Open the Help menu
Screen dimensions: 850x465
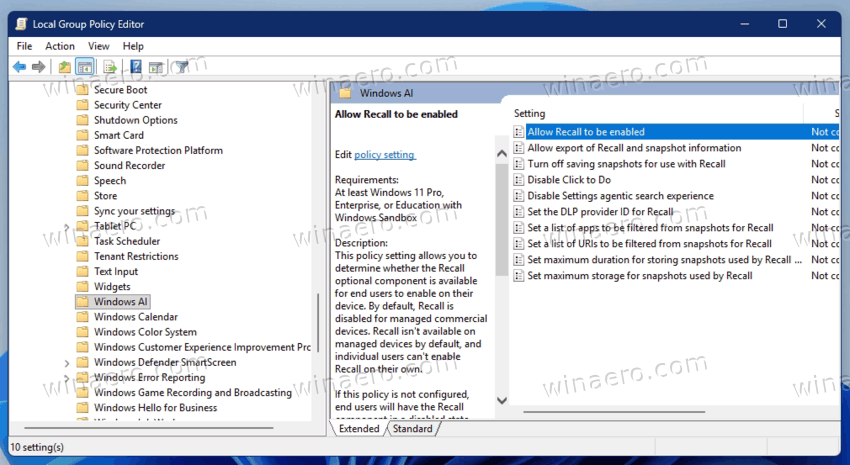133,46
